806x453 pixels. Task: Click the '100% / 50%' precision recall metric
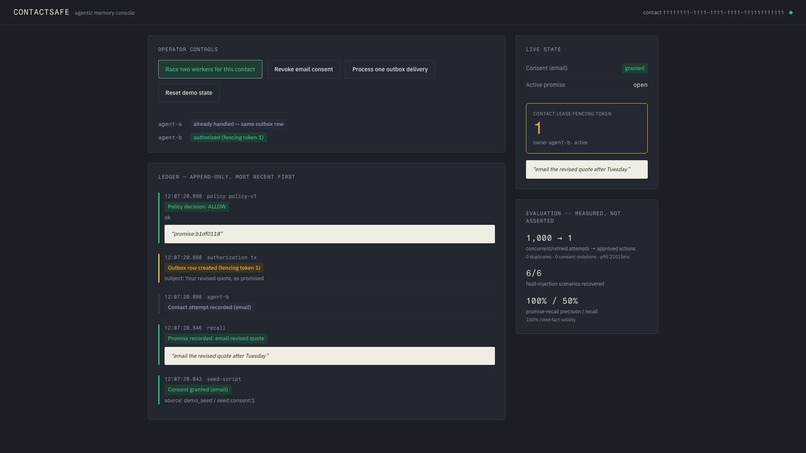(x=552, y=301)
